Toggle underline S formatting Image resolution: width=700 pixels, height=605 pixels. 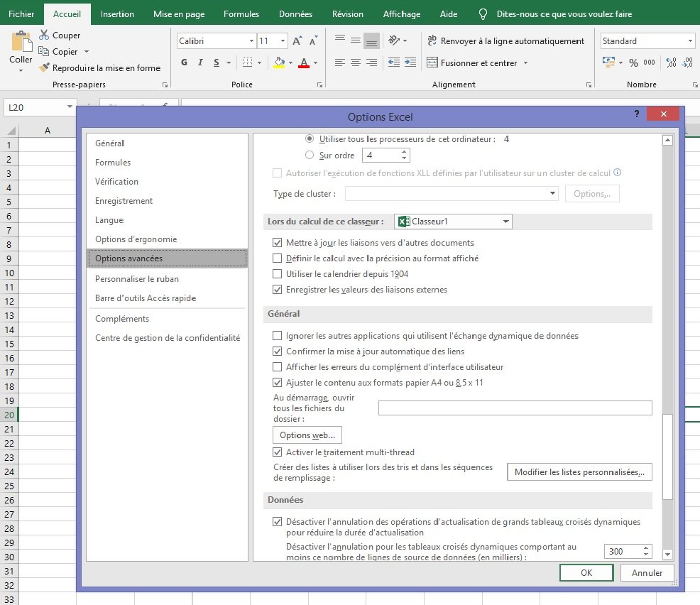pyautogui.click(x=217, y=62)
